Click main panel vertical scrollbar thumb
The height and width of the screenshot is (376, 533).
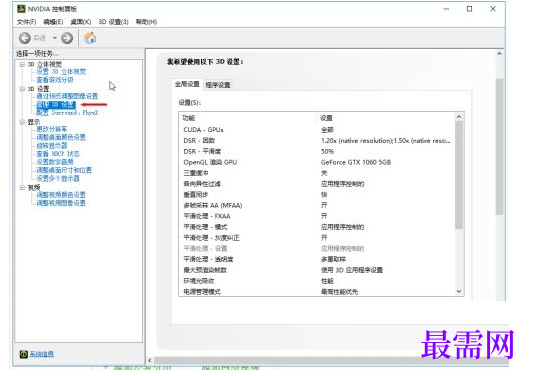[499, 146]
